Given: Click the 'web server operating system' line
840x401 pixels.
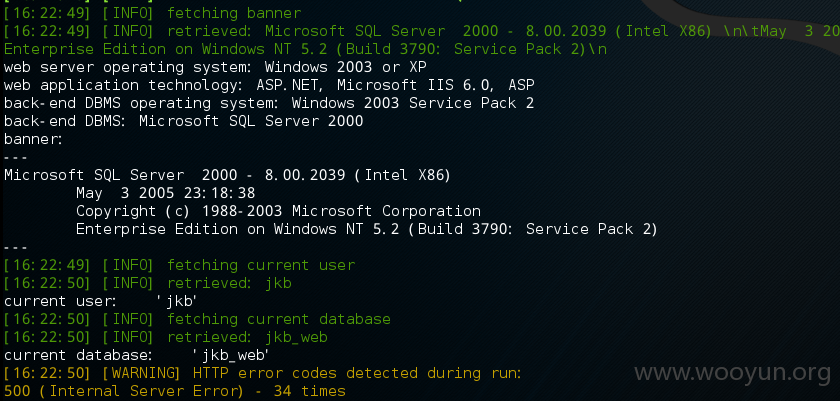Looking at the screenshot, I should point(215,67).
